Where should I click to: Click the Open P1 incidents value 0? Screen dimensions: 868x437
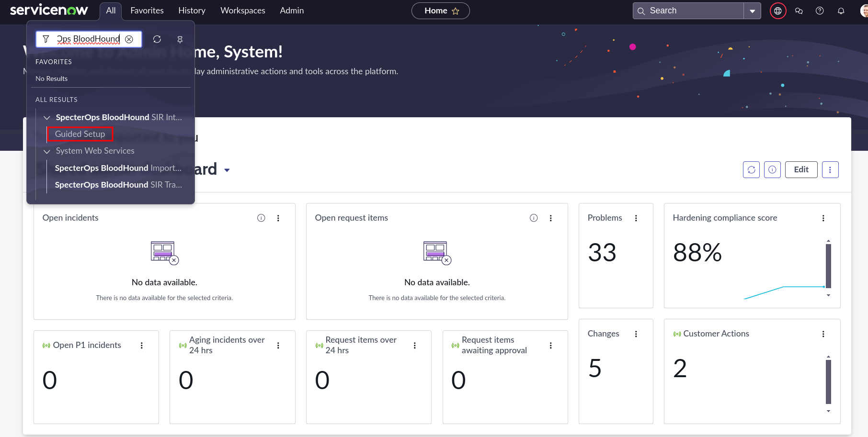pyautogui.click(x=50, y=381)
